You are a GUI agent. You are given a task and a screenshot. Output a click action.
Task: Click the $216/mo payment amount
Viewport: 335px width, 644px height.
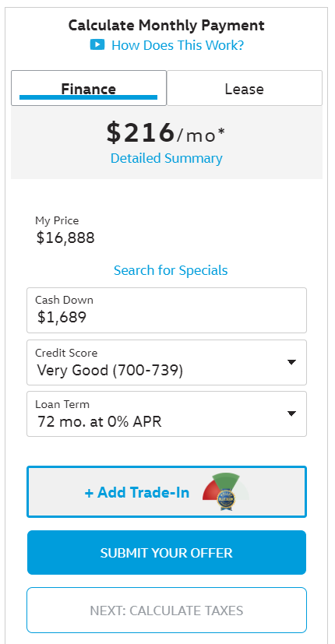click(x=166, y=133)
